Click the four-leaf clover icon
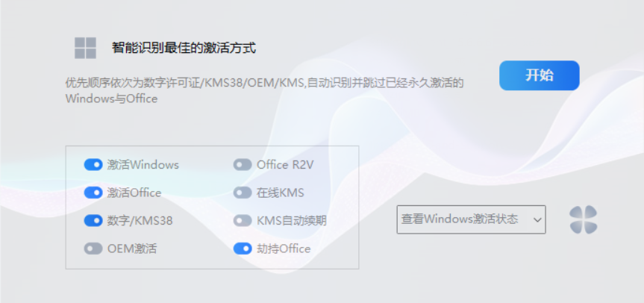This screenshot has width=644, height=303. (583, 219)
